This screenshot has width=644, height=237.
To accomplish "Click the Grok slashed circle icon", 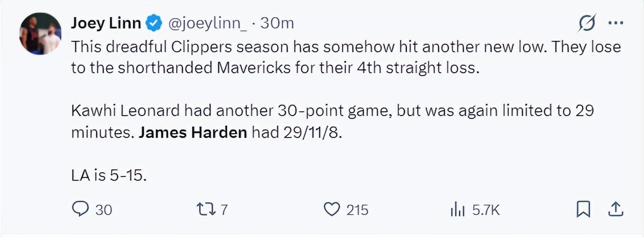I will click(x=586, y=23).
